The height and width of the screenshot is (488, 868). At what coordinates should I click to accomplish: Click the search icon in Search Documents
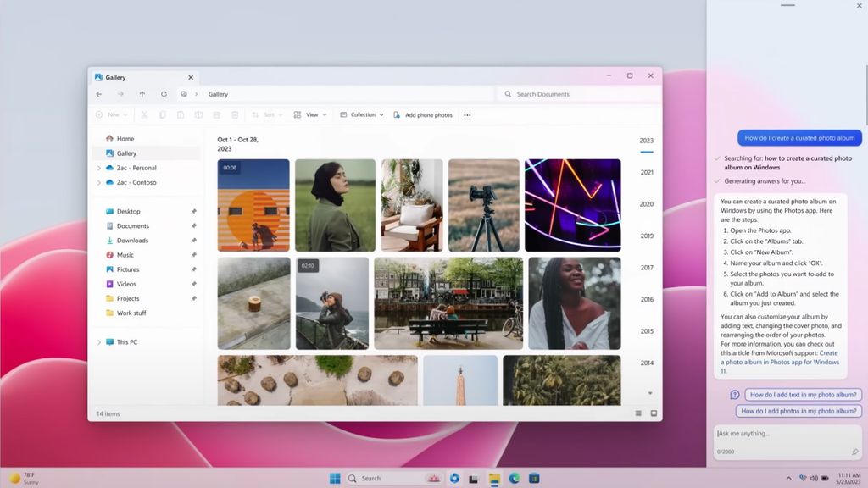[x=507, y=94]
